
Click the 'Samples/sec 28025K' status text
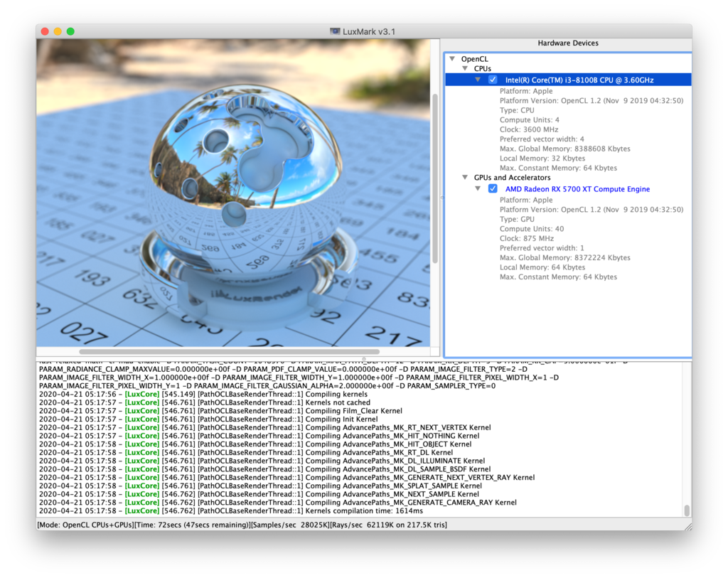tap(290, 525)
